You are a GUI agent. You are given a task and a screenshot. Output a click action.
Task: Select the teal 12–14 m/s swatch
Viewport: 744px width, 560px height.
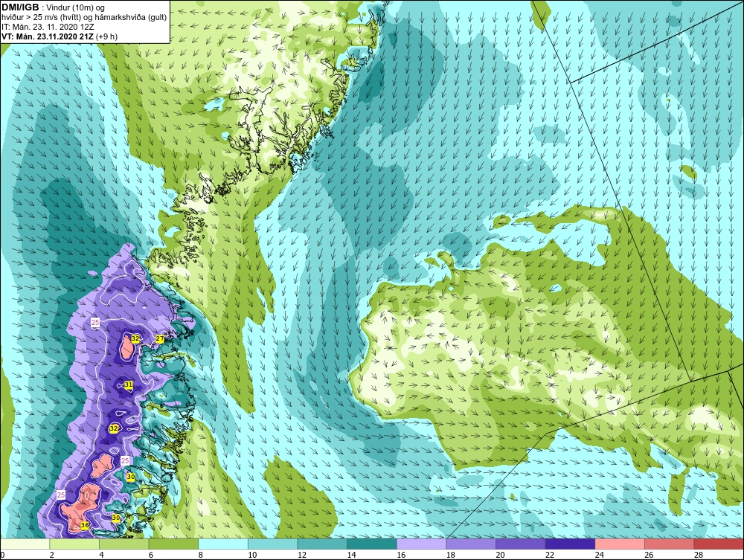click(322, 544)
